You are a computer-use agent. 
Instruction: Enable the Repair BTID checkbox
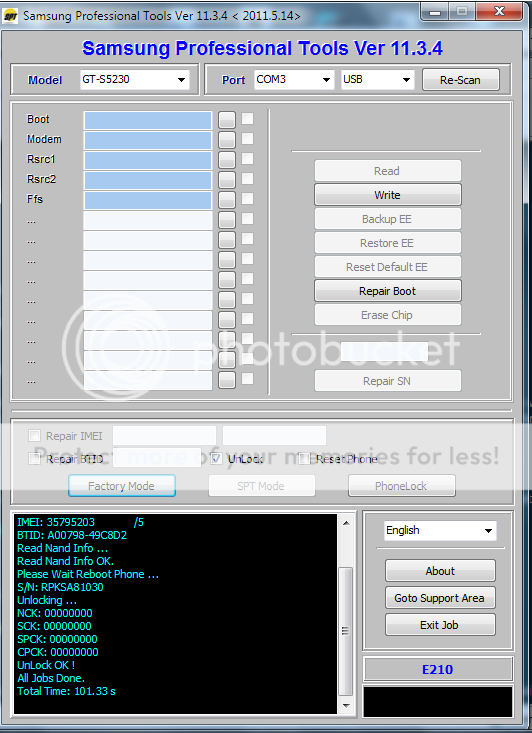(x=34, y=459)
